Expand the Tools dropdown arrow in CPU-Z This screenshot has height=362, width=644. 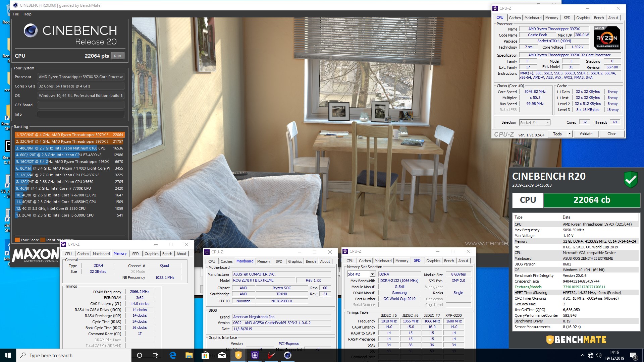pos(570,134)
